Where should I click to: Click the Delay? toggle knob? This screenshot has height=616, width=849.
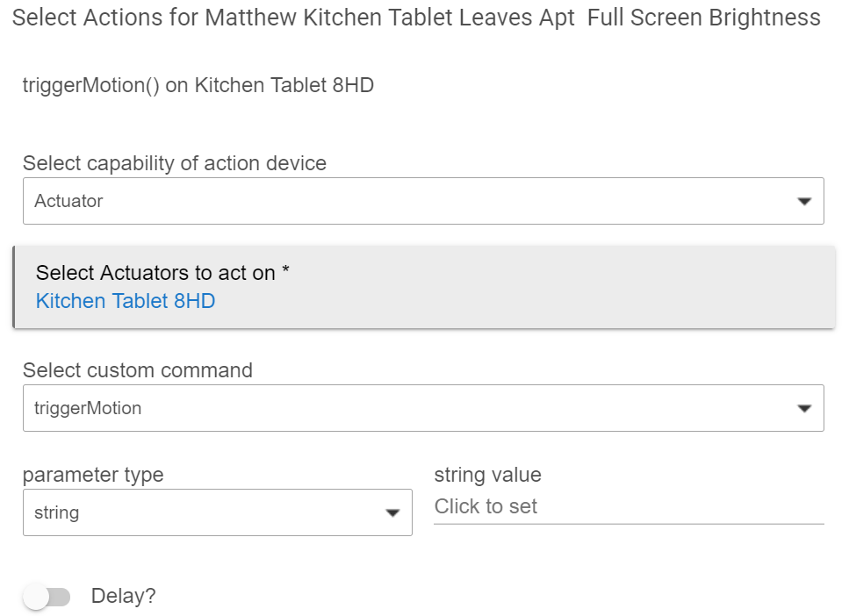click(x=36, y=597)
